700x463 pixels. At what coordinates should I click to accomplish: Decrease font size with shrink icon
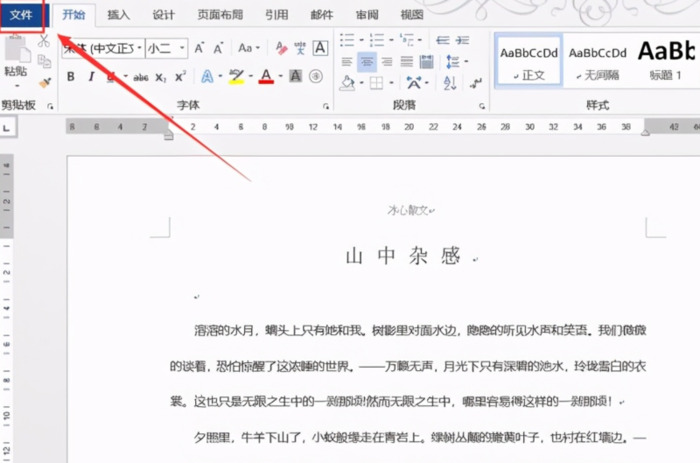(x=218, y=48)
